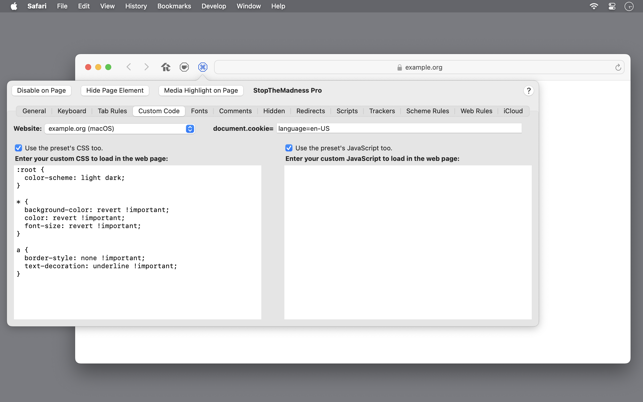The height and width of the screenshot is (402, 643).
Task: Open the File menu
Action: tap(62, 6)
